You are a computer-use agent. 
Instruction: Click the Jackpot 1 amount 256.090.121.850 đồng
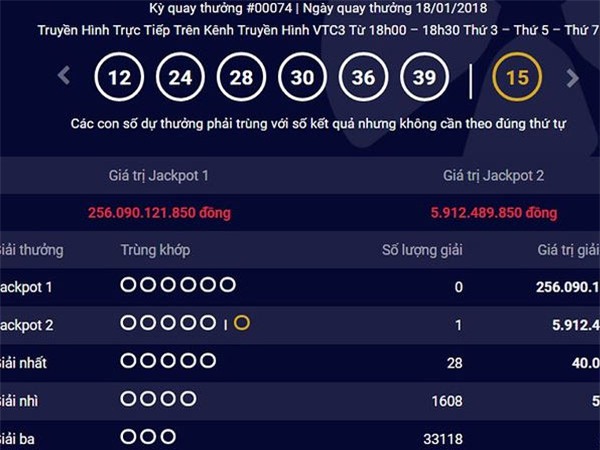[158, 213]
